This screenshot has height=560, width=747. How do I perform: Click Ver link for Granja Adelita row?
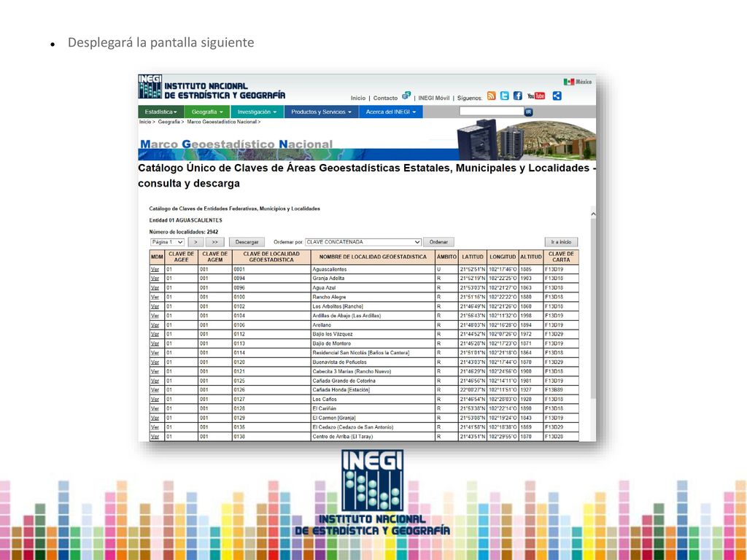click(x=155, y=279)
